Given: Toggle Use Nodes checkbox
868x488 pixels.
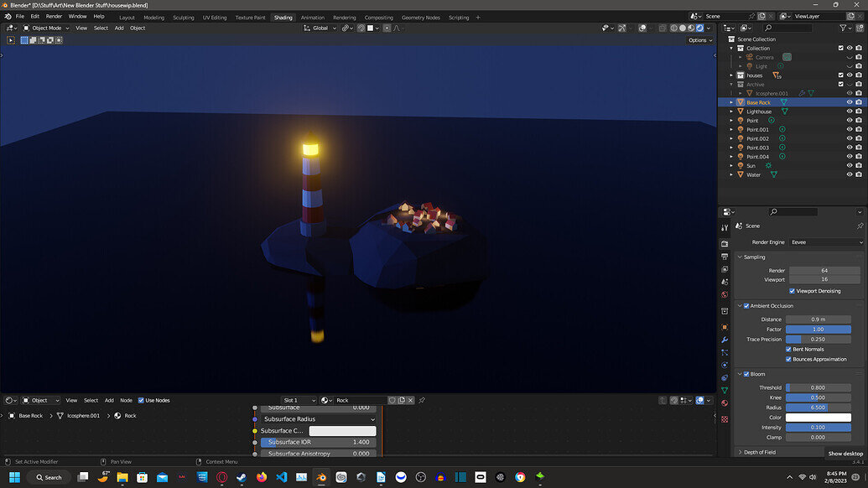Looking at the screenshot, I should [141, 400].
